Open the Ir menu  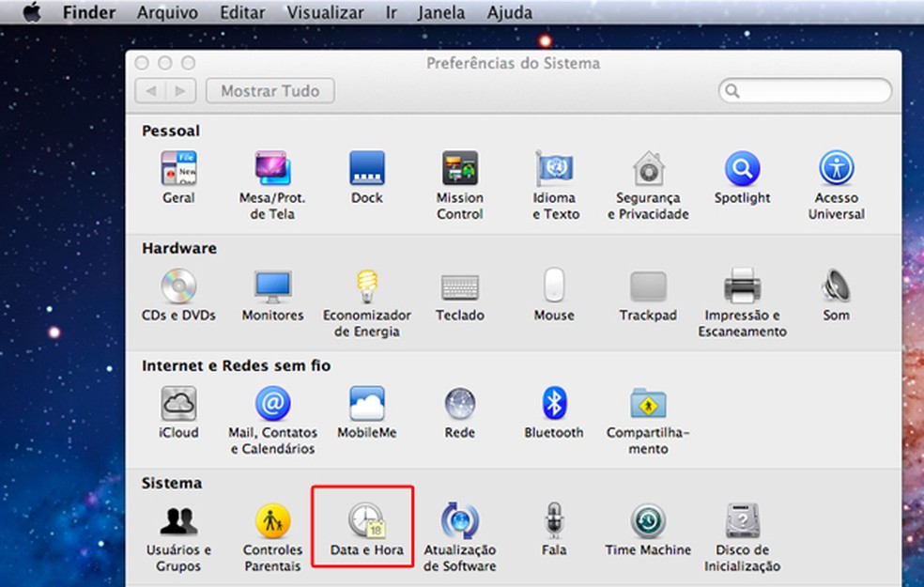click(392, 12)
